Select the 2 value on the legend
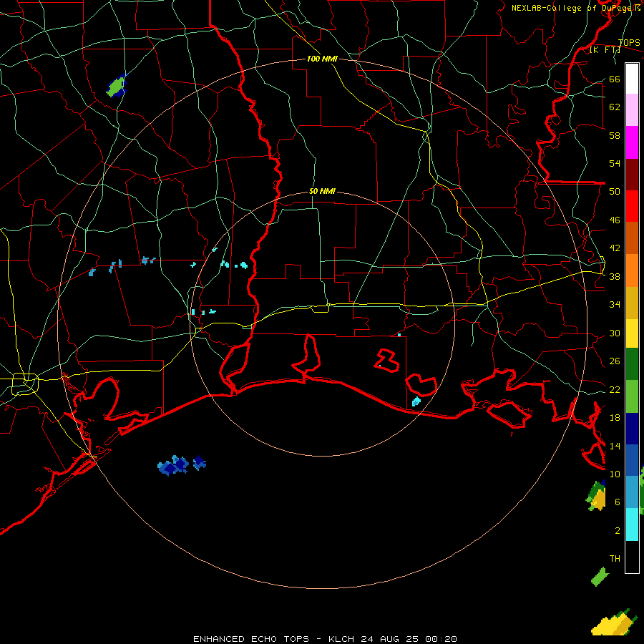The height and width of the screenshot is (644, 644). click(x=617, y=531)
